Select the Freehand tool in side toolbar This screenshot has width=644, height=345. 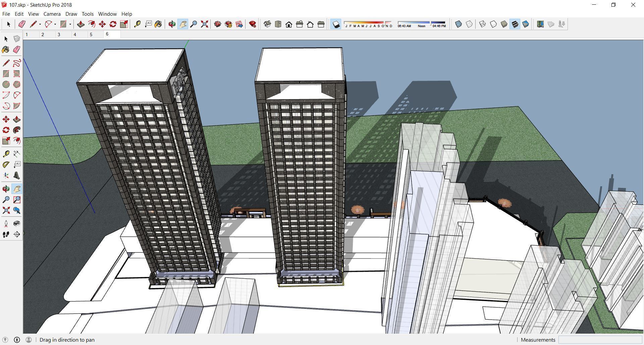point(17,63)
